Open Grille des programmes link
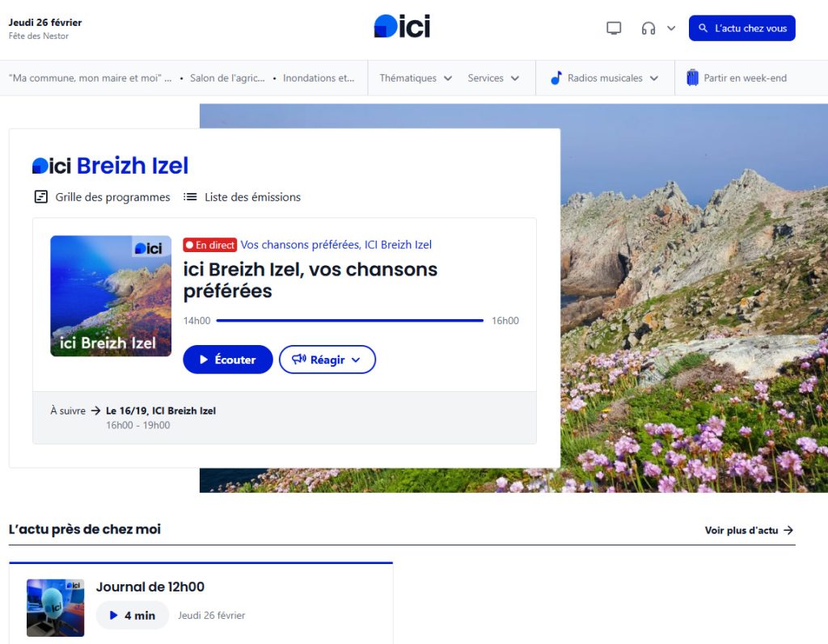 [112, 197]
